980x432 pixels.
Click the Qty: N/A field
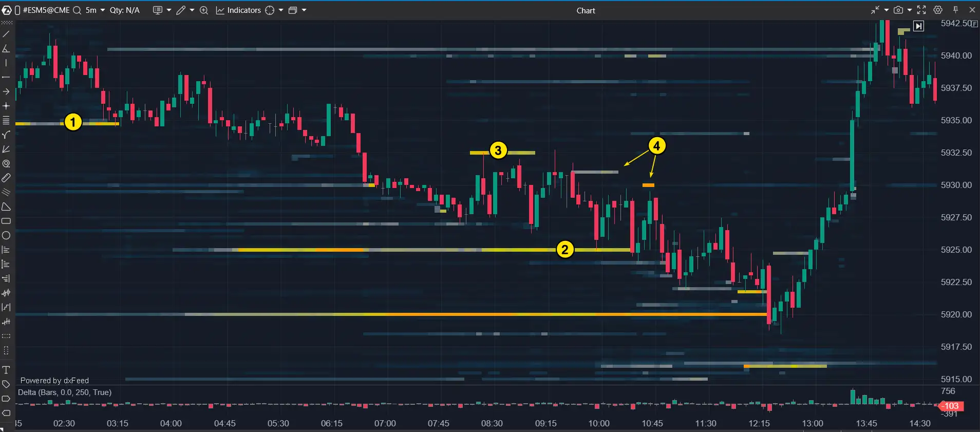pyautogui.click(x=125, y=10)
